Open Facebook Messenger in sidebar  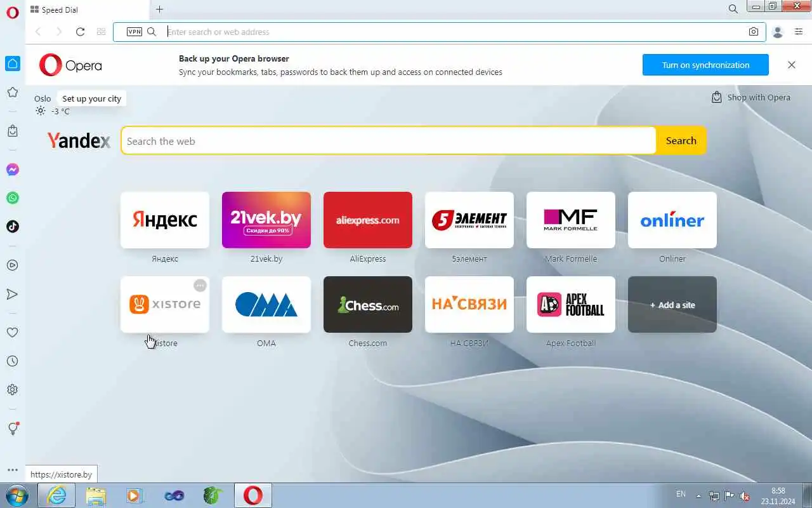point(13,170)
